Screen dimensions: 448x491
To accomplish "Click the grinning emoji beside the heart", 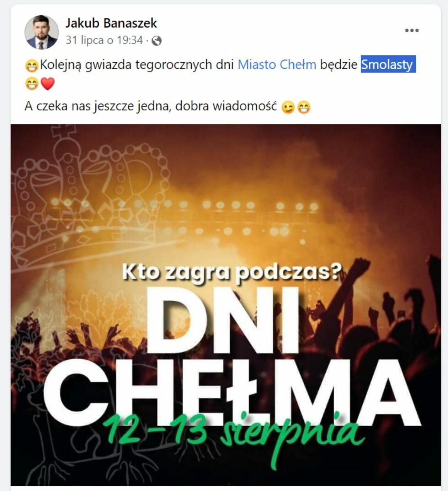I will 32,84.
